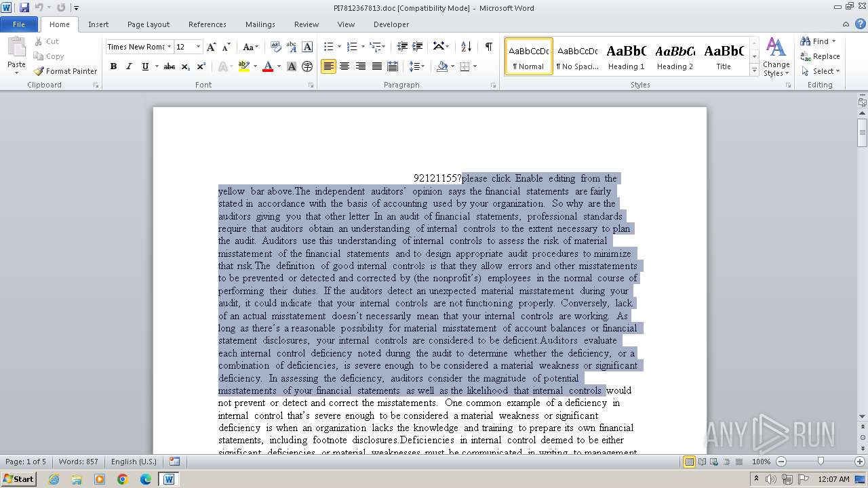Click the Character Border icon
The height and width of the screenshot is (488, 868).
click(307, 47)
